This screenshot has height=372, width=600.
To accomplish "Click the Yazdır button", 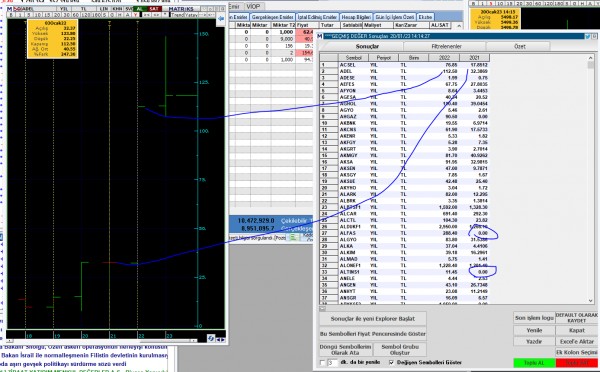I will click(x=534, y=341).
